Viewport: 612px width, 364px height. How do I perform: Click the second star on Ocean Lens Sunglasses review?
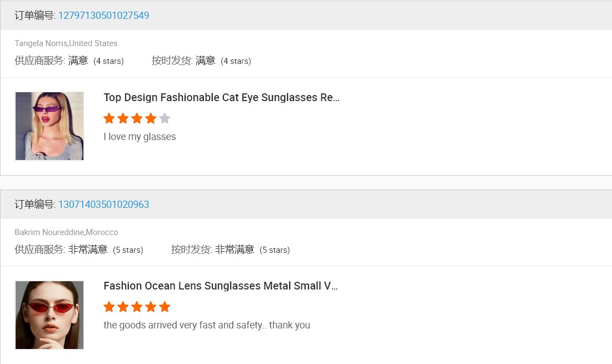123,307
